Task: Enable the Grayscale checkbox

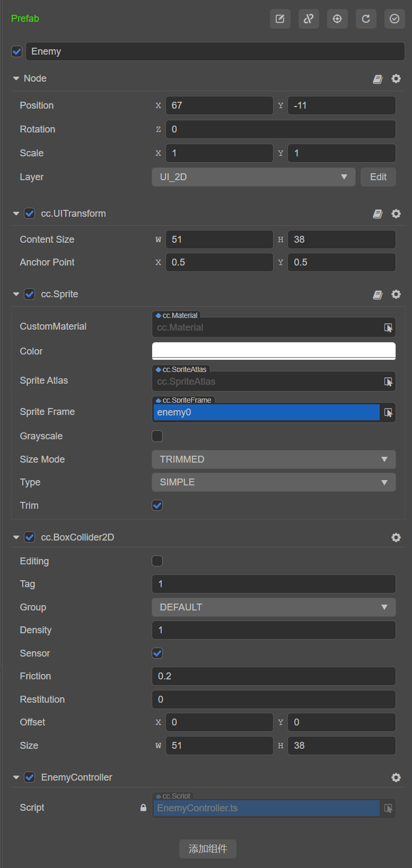Action: [157, 436]
